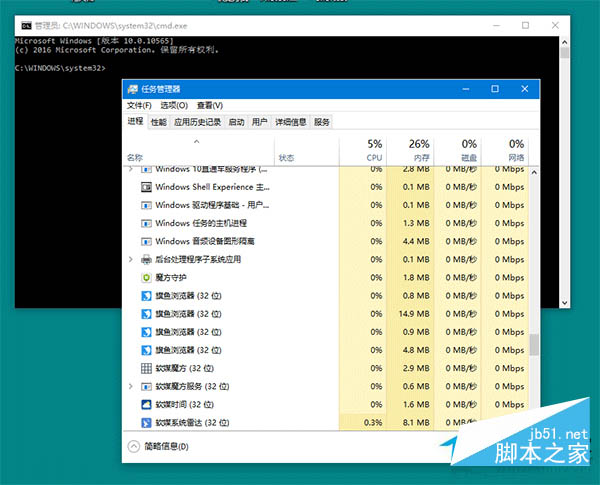600x485 pixels.
Task: Switch to the 进程 tab
Action: coord(135,121)
